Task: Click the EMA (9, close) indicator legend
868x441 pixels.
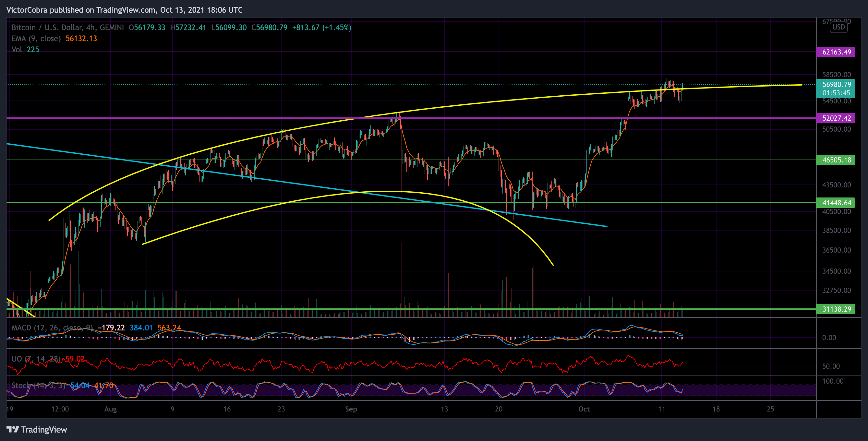Action: [x=36, y=38]
